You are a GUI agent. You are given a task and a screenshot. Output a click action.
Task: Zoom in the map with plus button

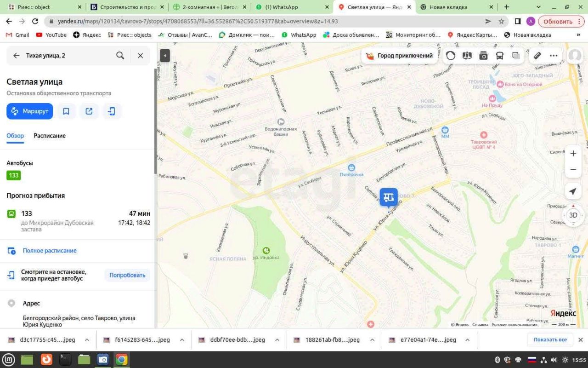pos(573,153)
